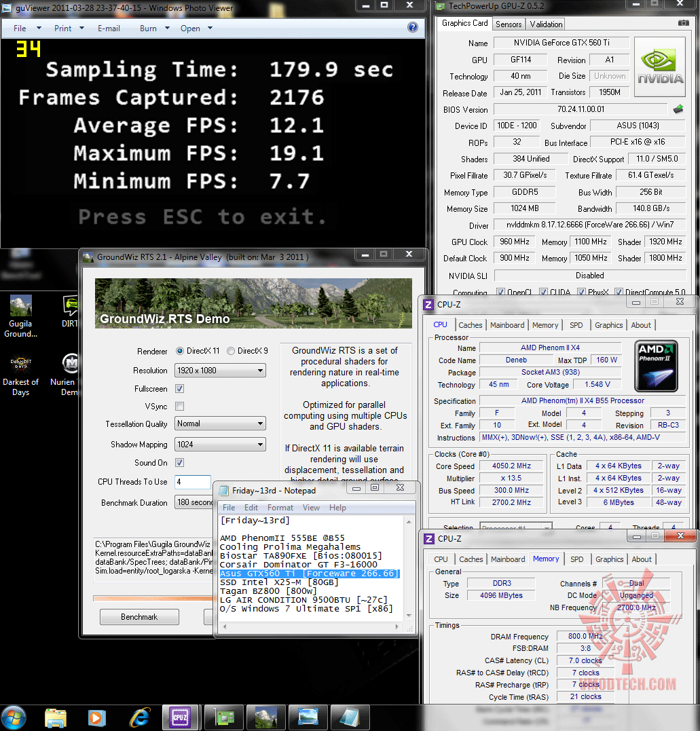Switch to CPU-Z taskbar button

coord(181,717)
